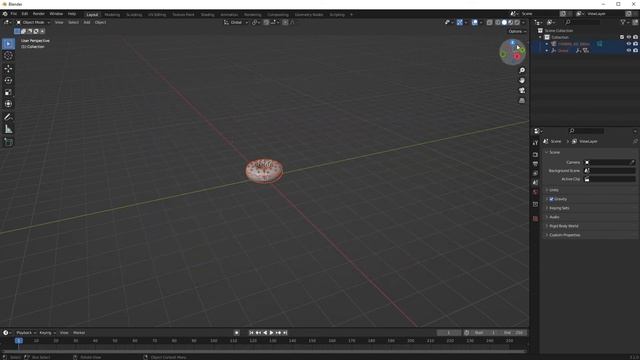
Task: Open the viewport Add menu
Action: click(87, 22)
